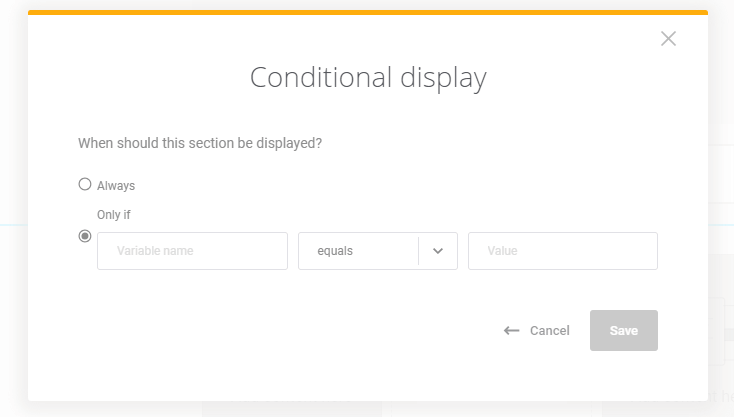The width and height of the screenshot is (734, 417).
Task: Select the Only if radio button
Action: (x=85, y=236)
